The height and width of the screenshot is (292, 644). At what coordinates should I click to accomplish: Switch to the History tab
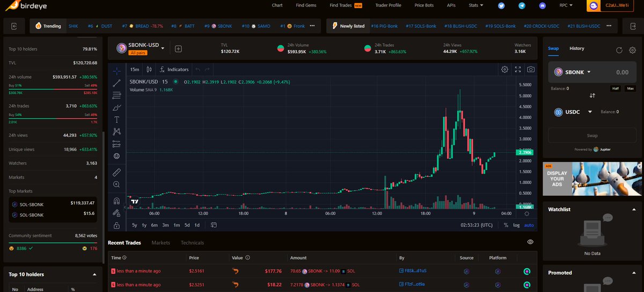tap(577, 48)
